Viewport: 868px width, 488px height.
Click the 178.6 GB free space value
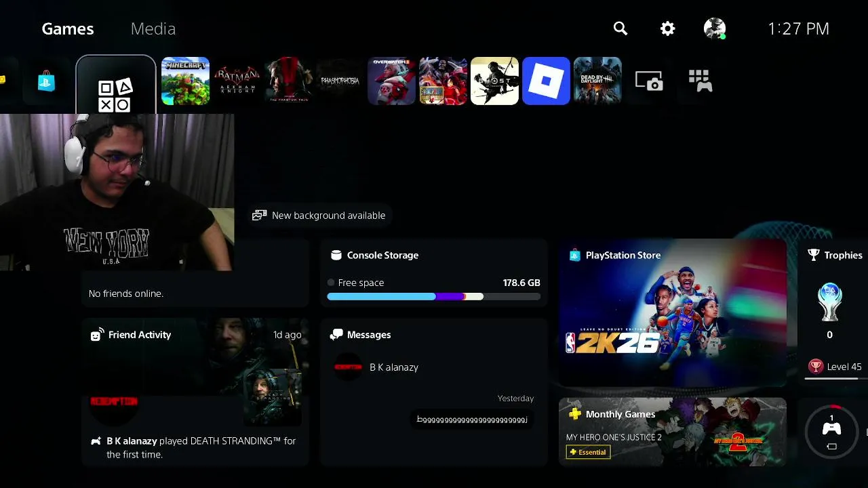coord(521,283)
